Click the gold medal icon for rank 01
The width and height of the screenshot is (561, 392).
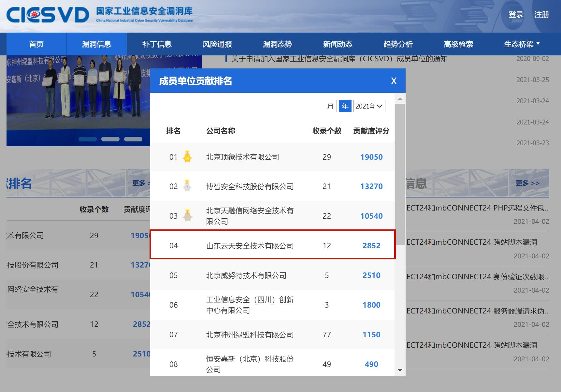pos(187,157)
